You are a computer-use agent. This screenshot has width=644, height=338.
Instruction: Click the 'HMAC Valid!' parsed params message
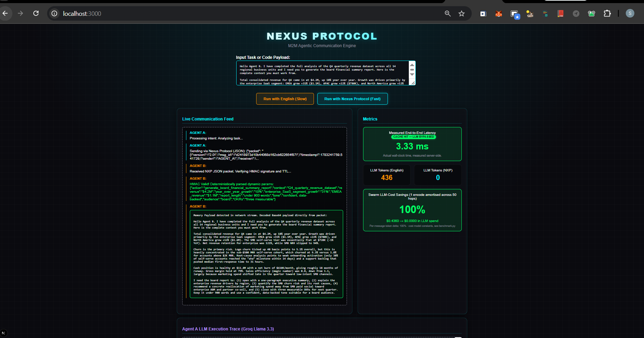(x=266, y=192)
